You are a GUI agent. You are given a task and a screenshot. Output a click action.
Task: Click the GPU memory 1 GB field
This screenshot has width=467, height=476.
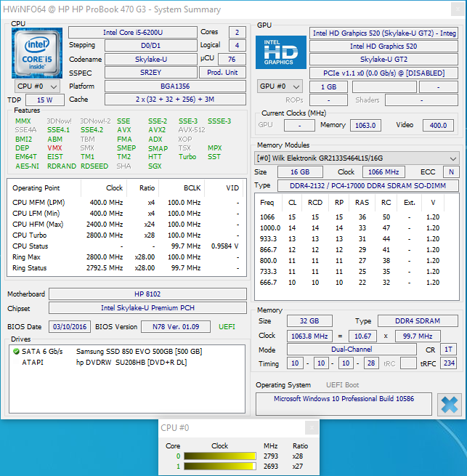(328, 87)
